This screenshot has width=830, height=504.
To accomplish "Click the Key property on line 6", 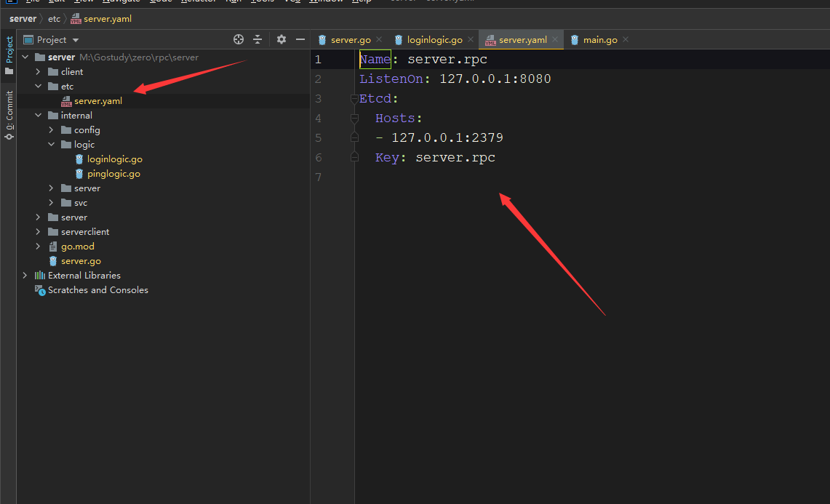I will click(x=387, y=158).
